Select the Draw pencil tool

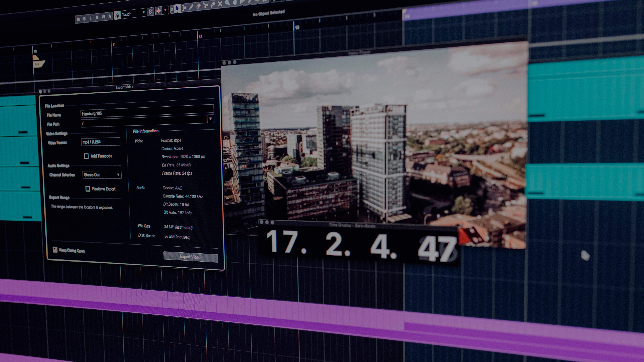[191, 7]
